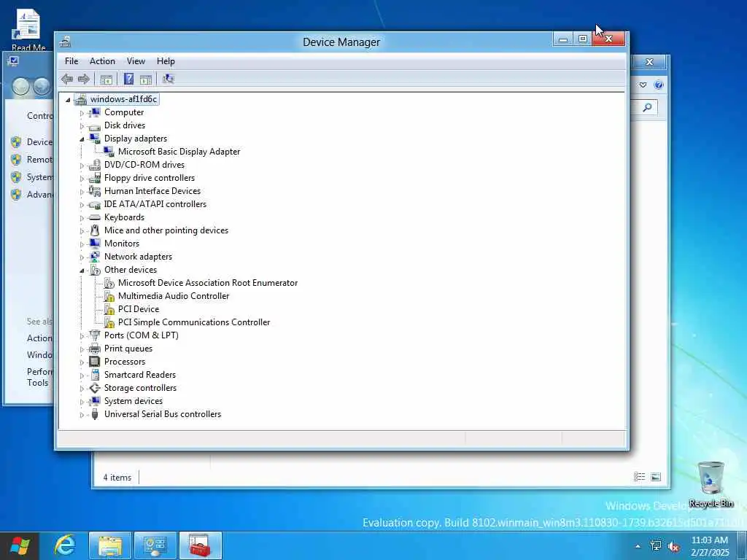This screenshot has width=747, height=560.
Task: Open the Action menu
Action: (x=102, y=61)
